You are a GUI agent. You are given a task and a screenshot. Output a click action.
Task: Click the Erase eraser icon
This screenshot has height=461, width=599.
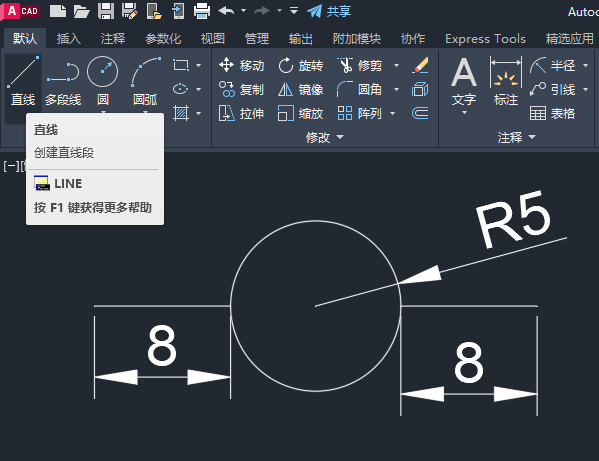421,65
